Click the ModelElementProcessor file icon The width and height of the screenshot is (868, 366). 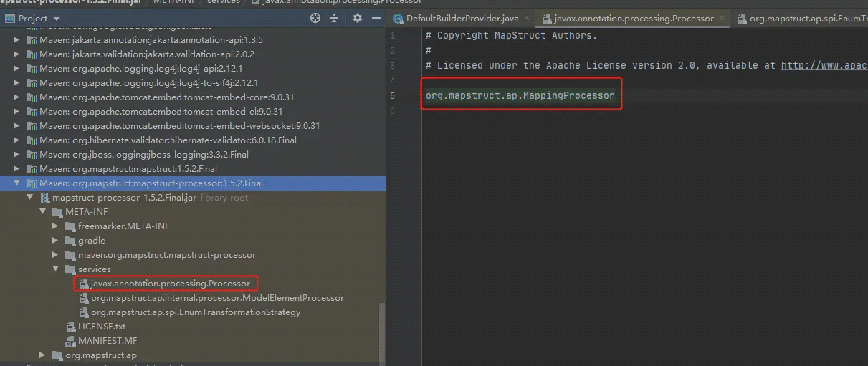coord(84,298)
